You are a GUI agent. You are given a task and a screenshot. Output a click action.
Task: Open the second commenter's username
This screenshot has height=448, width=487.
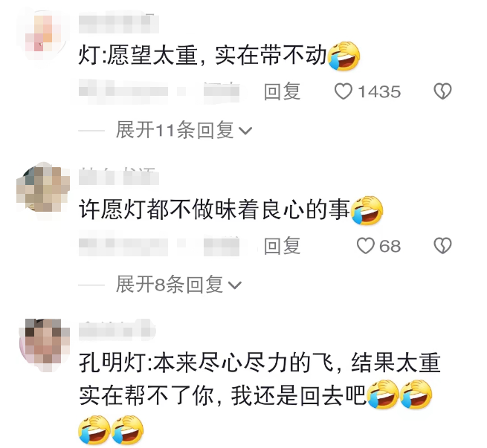118,176
